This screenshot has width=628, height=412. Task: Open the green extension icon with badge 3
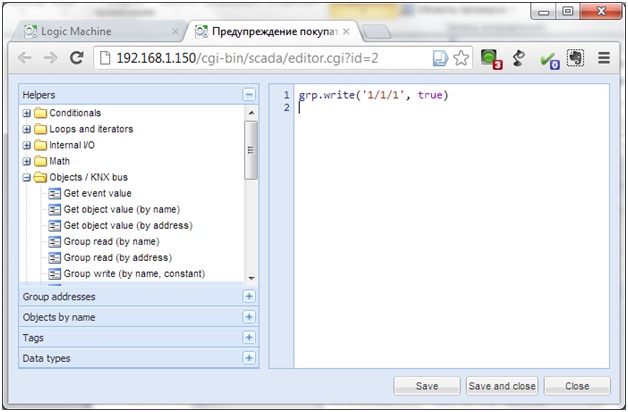491,59
